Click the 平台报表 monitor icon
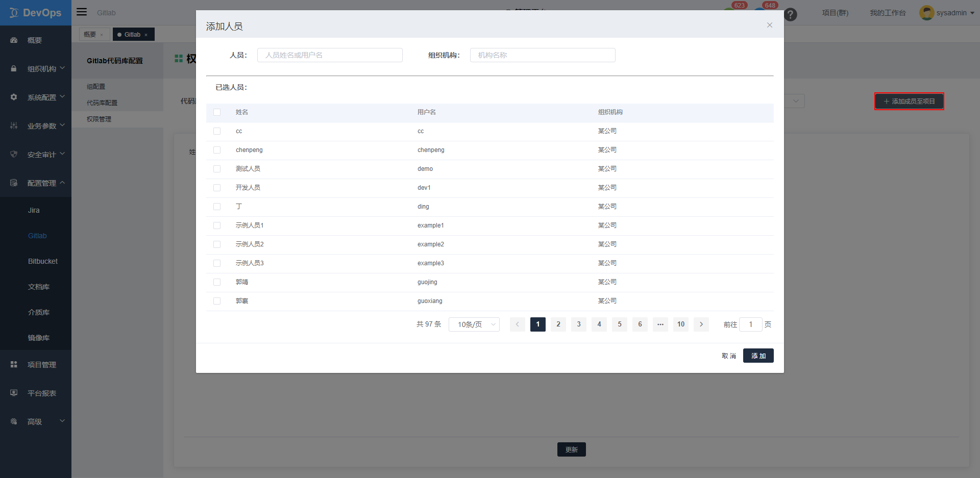 [14, 393]
